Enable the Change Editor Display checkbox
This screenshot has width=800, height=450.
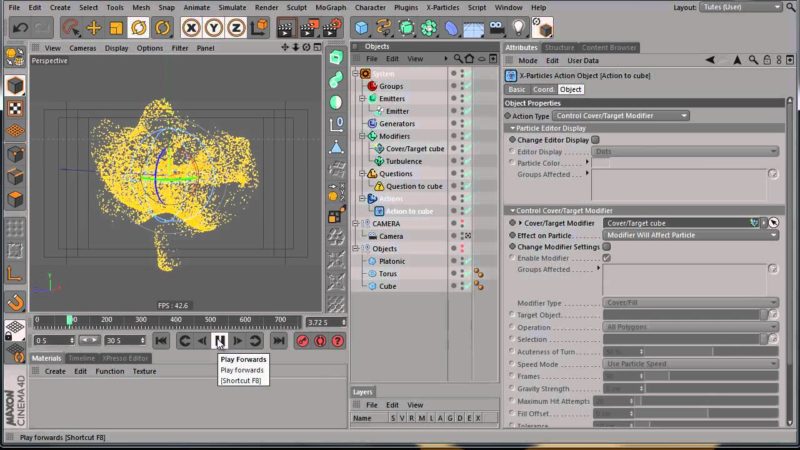(x=595, y=140)
